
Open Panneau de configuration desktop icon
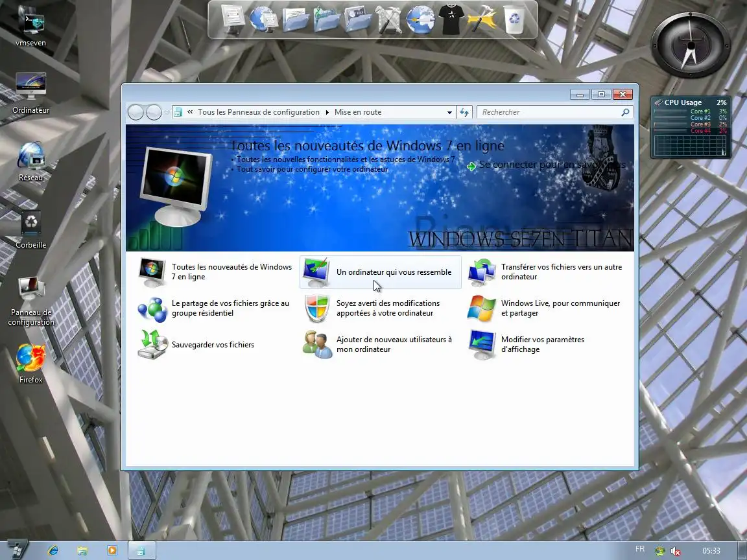30,301
